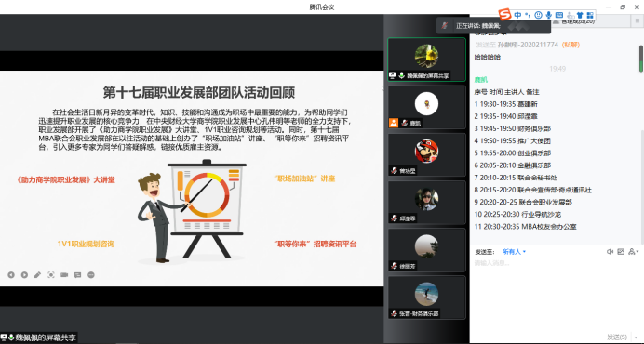This screenshot has height=344, width=644.
Task: Expand the arrow beside 发送(S) button
Action: 637,337
